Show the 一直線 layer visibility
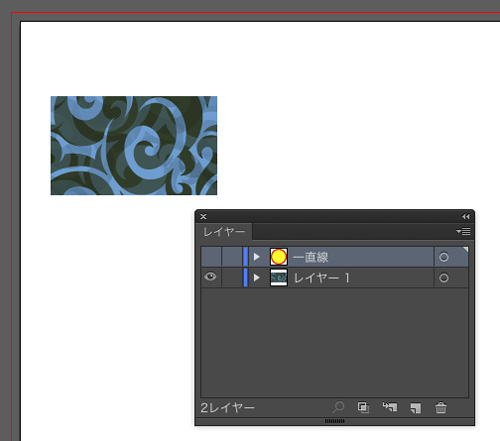Viewport: 500px width, 441px height. (x=211, y=257)
